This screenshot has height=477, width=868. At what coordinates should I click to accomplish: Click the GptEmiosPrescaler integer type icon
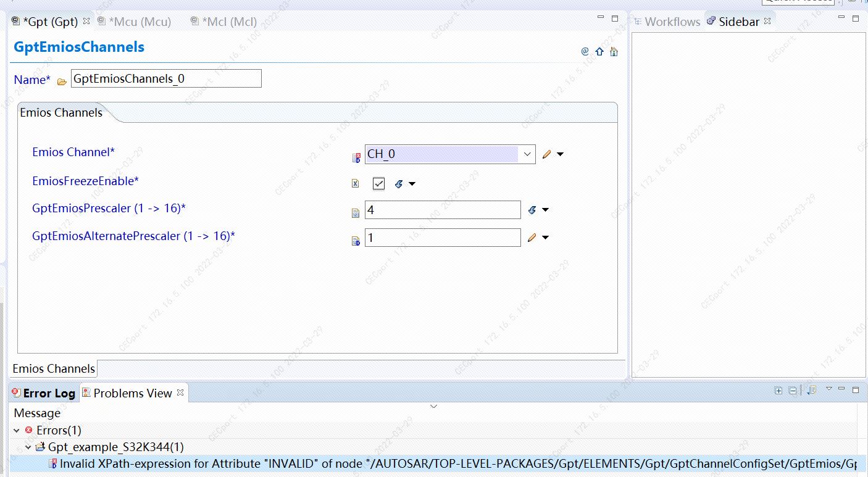pos(356,214)
